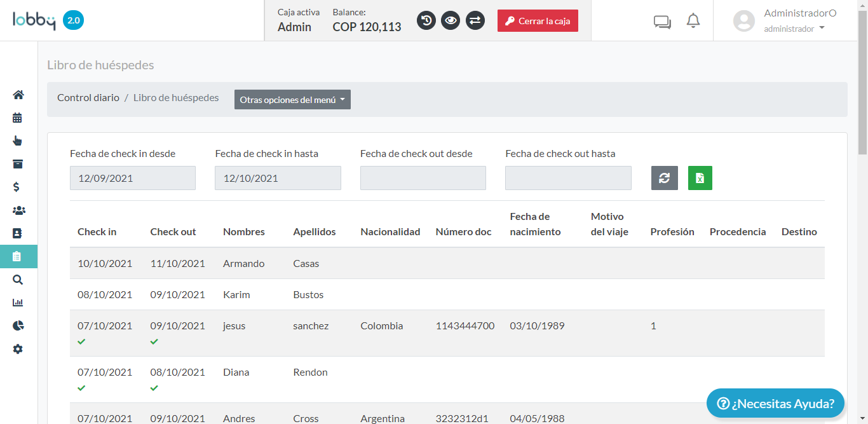The height and width of the screenshot is (424, 868).
Task: Export guest book to Excel
Action: 700,178
